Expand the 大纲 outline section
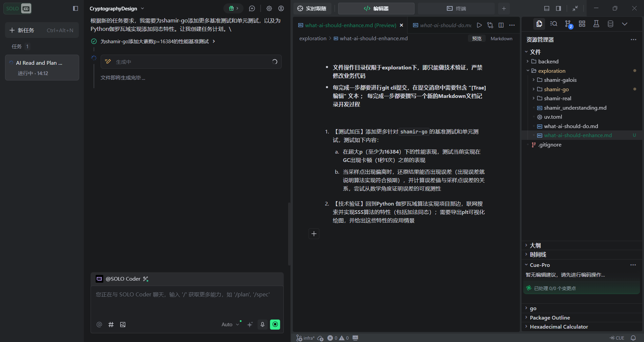The width and height of the screenshot is (644, 342). coord(535,245)
